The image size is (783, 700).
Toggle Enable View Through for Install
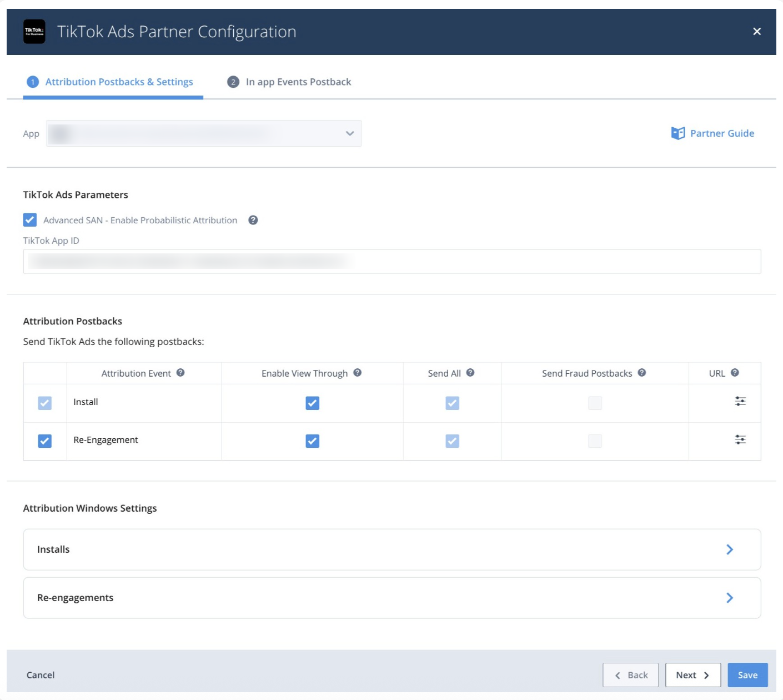(313, 403)
